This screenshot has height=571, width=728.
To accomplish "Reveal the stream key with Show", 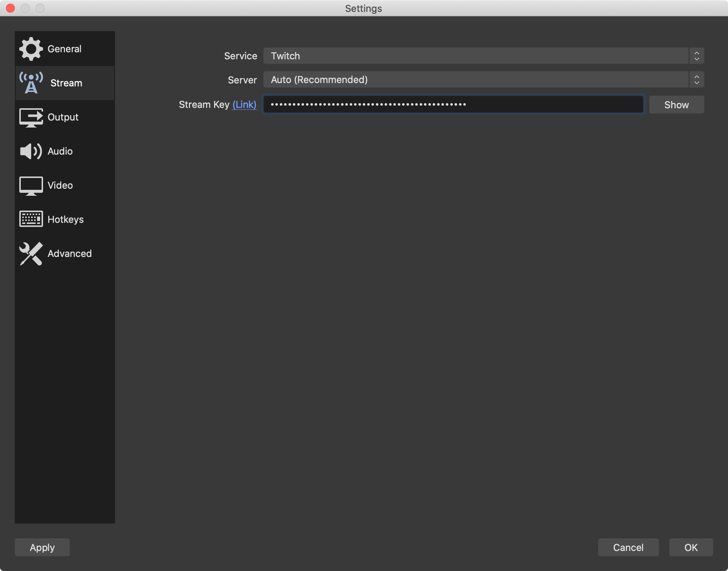I will click(676, 105).
